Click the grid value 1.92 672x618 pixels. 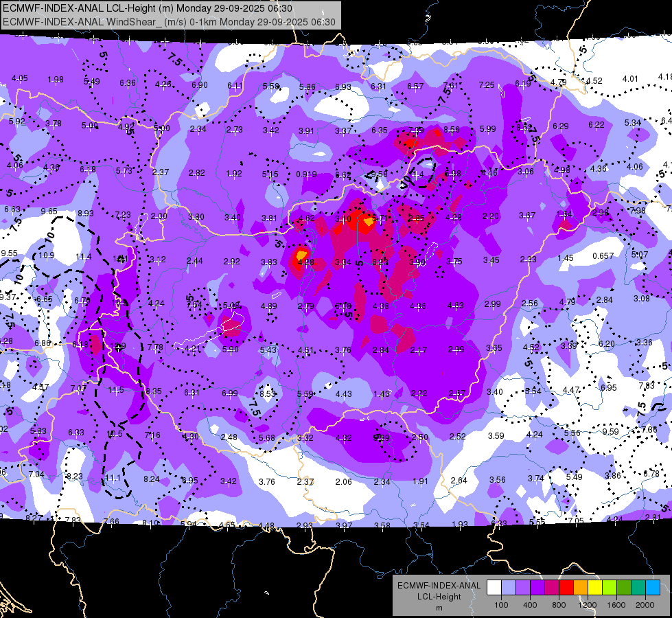pyautogui.click(x=234, y=174)
